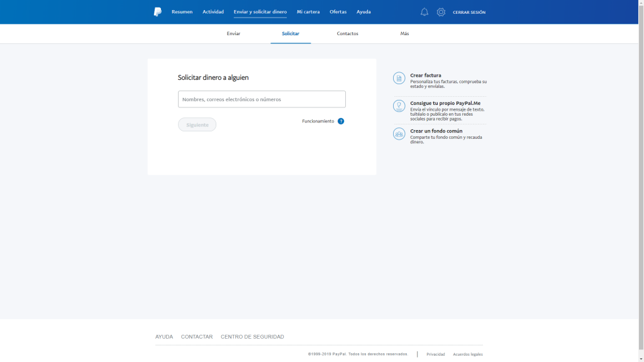
Task: Click the PayPal logo icon
Action: pos(157,12)
